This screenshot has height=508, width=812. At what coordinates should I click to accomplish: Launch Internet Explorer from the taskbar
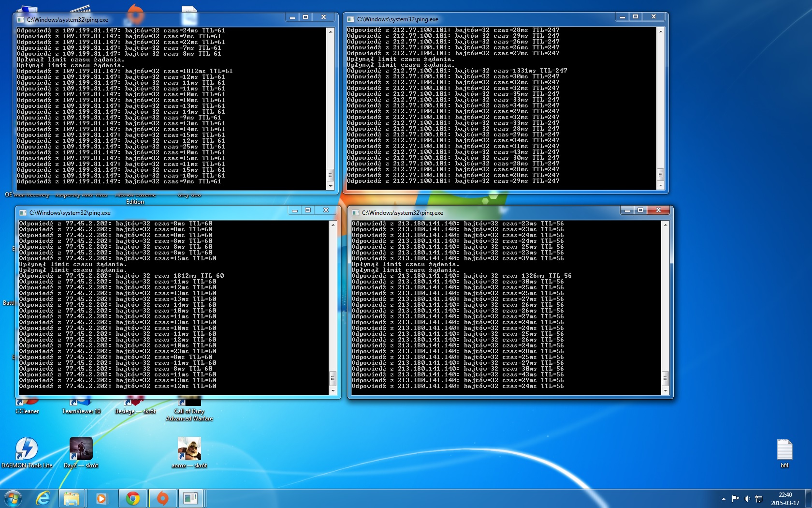coord(43,498)
